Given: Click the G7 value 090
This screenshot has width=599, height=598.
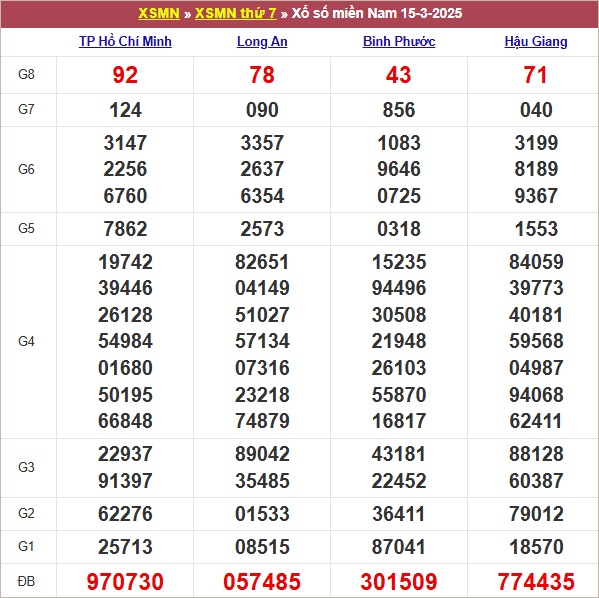Looking at the screenshot, I should (x=262, y=110).
